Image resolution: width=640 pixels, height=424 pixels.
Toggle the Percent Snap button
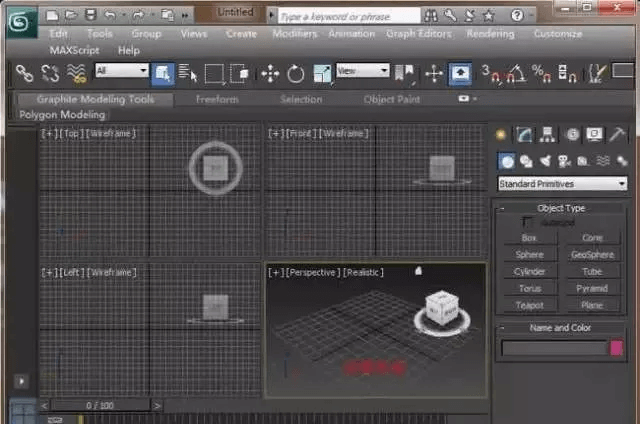point(542,74)
